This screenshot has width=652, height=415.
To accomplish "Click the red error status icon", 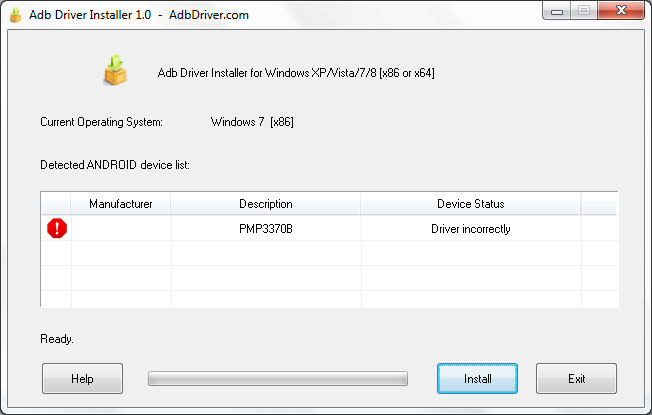I will click(57, 229).
